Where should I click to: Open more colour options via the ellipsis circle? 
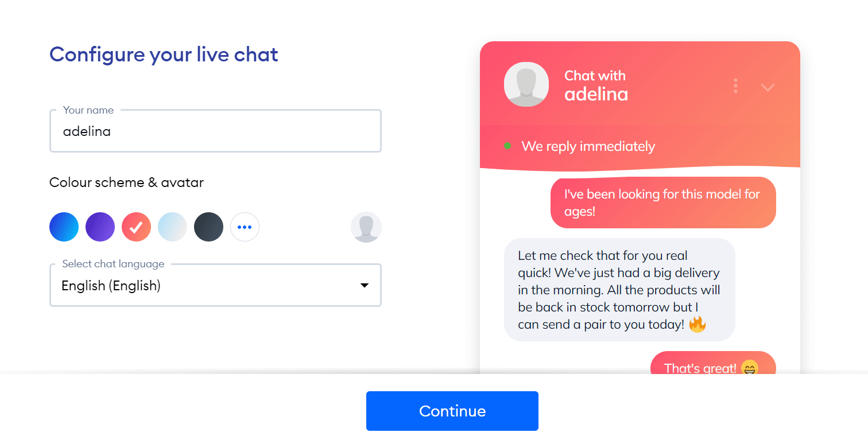245,227
